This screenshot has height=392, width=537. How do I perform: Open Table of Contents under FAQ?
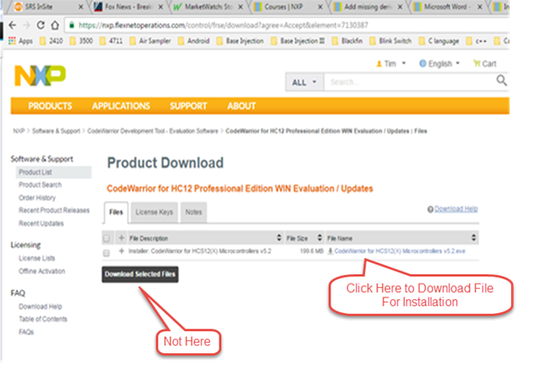(43, 319)
